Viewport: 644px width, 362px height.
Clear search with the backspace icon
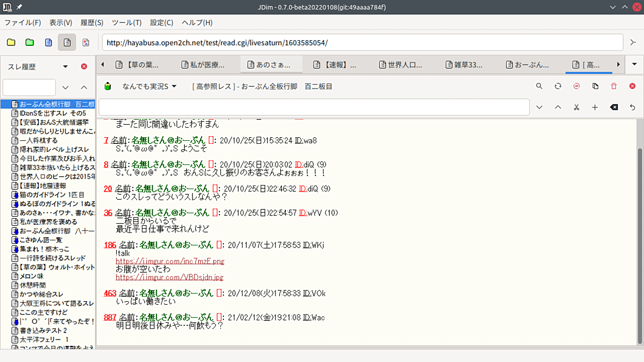[x=614, y=107]
